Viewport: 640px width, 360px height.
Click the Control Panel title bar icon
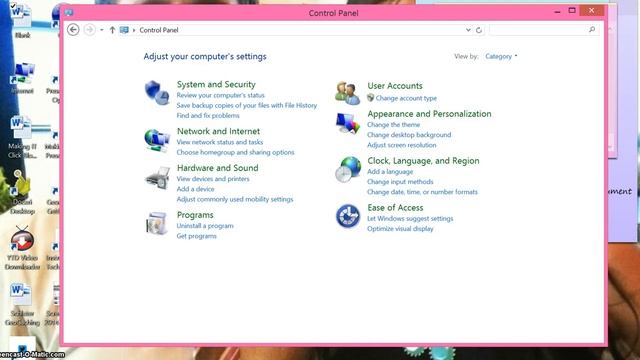pos(69,13)
